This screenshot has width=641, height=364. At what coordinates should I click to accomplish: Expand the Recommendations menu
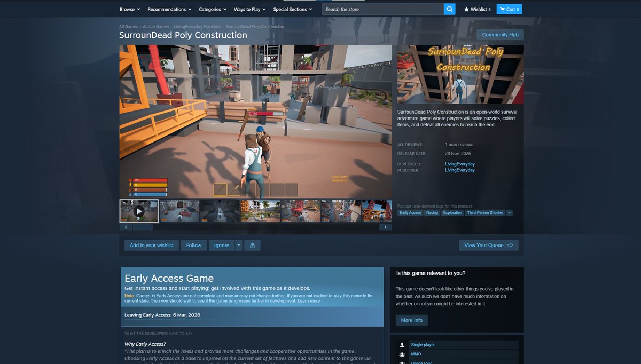pyautogui.click(x=169, y=9)
